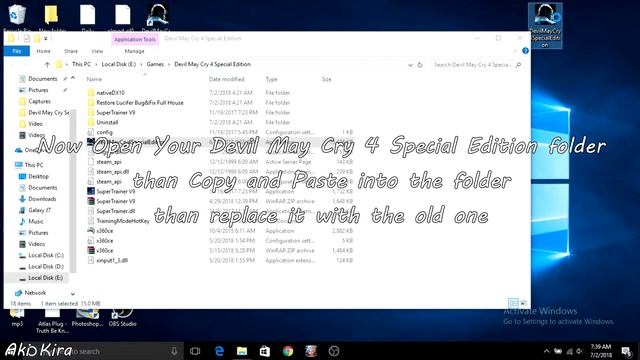Switch to large icons view button
Image resolution: width=640 pixels, height=360 pixels.
524,303
